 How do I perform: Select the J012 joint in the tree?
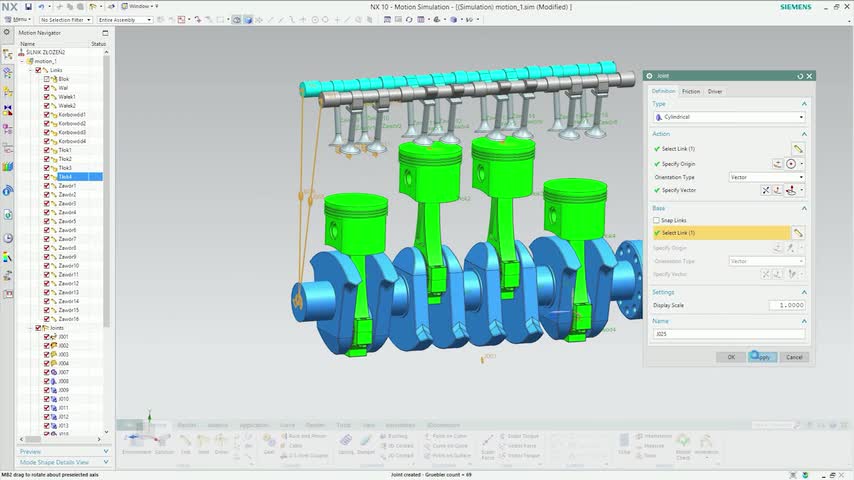(64, 417)
